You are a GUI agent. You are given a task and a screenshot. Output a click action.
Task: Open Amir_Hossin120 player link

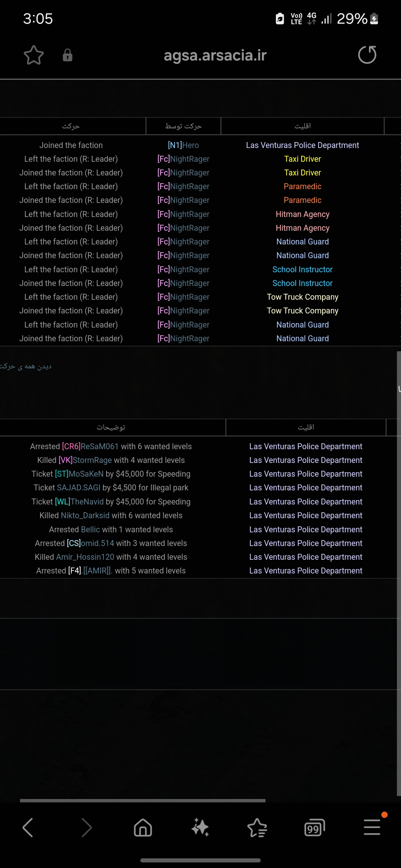pyautogui.click(x=85, y=557)
